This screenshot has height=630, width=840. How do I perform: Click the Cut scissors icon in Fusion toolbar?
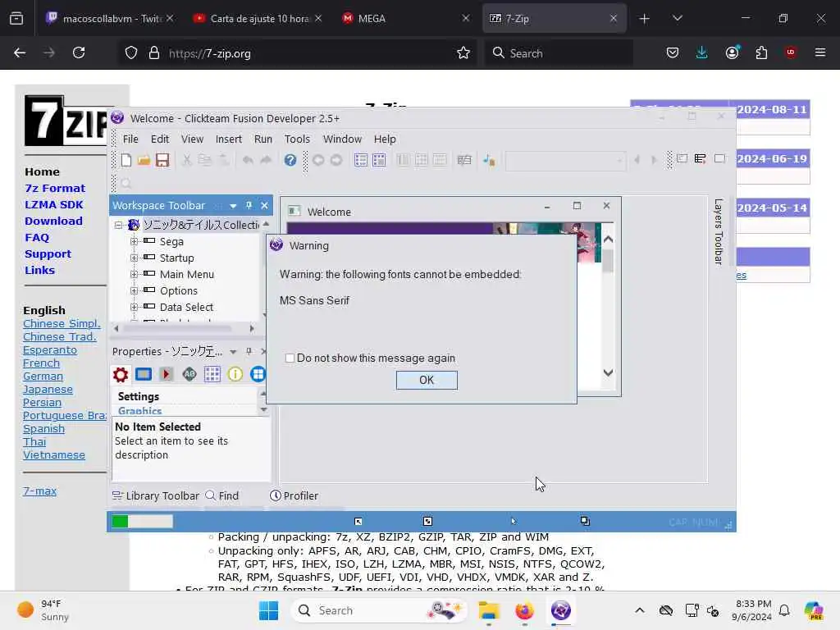click(x=186, y=160)
